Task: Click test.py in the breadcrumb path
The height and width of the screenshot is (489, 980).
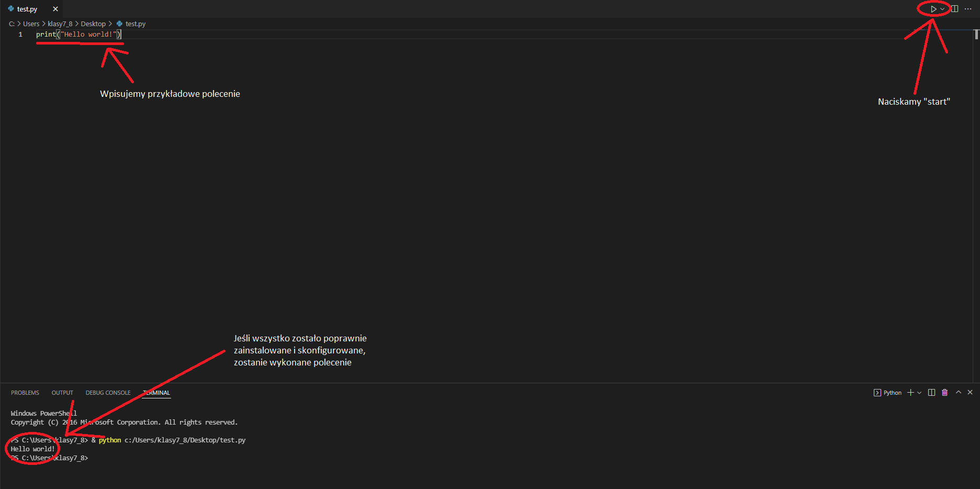Action: [x=136, y=24]
